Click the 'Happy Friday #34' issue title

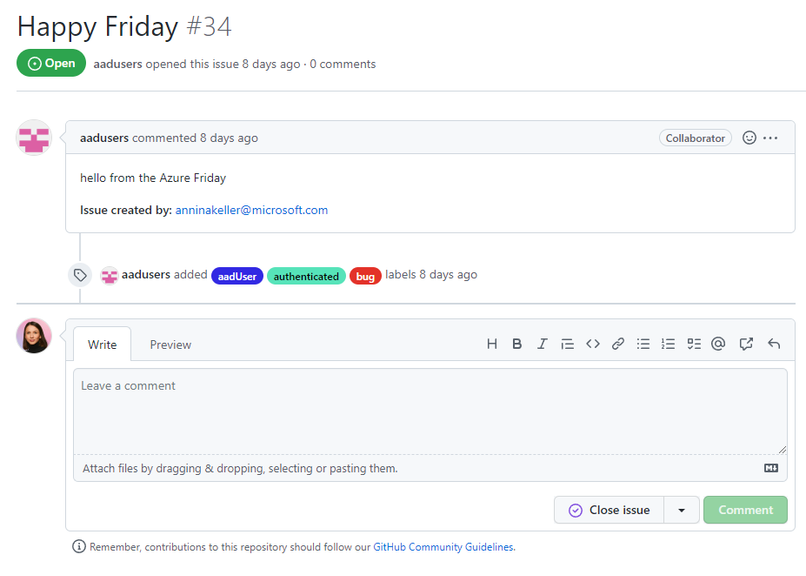click(x=124, y=26)
